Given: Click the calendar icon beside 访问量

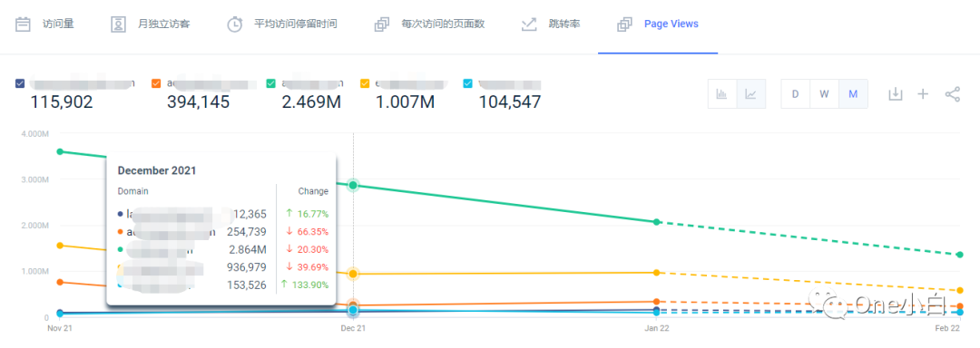Looking at the screenshot, I should tap(23, 24).
